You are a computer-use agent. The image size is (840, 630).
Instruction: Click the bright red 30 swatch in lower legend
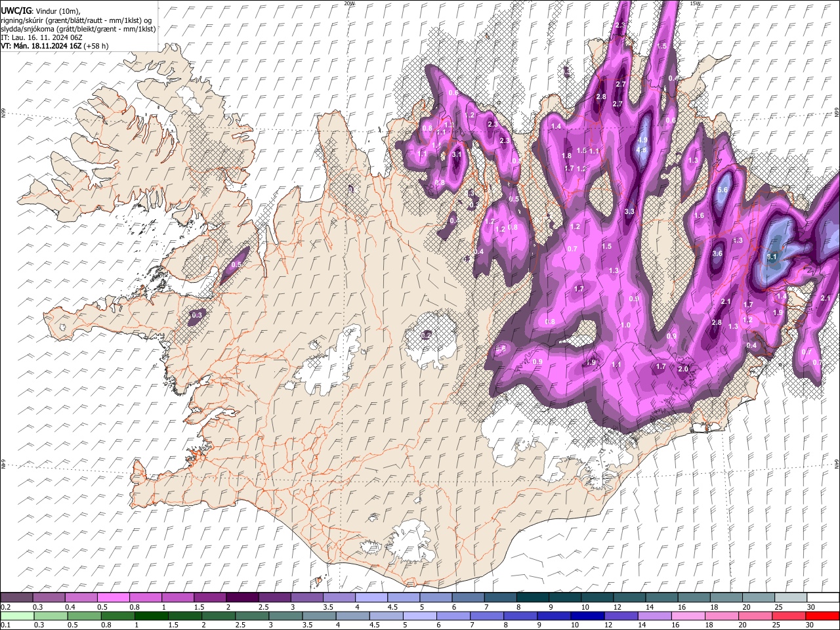(x=823, y=616)
